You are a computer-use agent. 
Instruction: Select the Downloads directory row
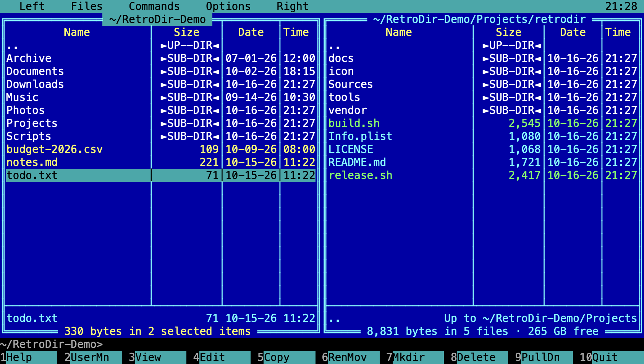(x=161, y=84)
